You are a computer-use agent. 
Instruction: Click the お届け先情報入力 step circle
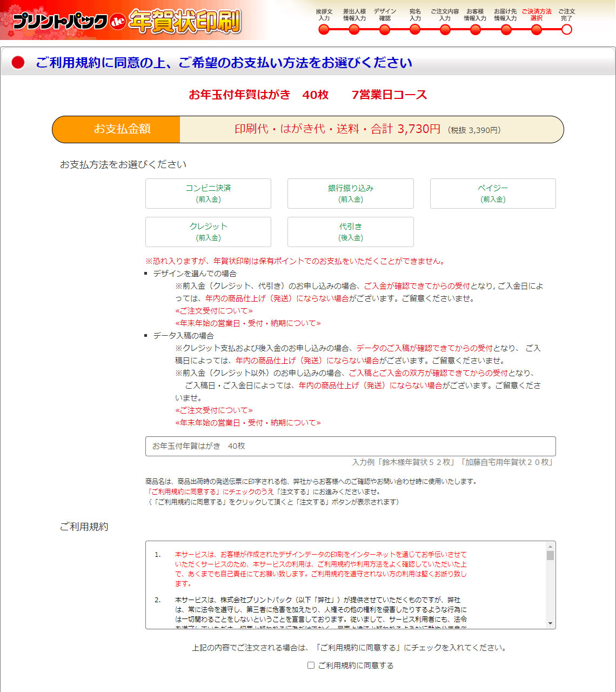click(506, 30)
